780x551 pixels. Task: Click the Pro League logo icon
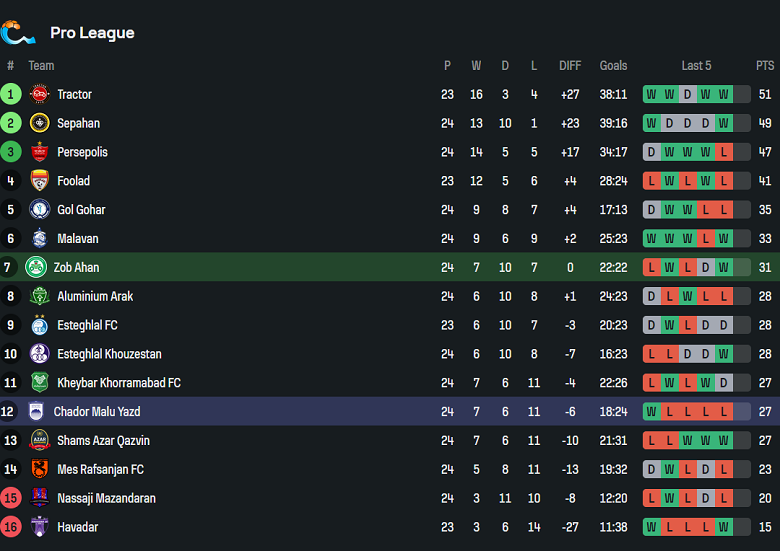18,33
